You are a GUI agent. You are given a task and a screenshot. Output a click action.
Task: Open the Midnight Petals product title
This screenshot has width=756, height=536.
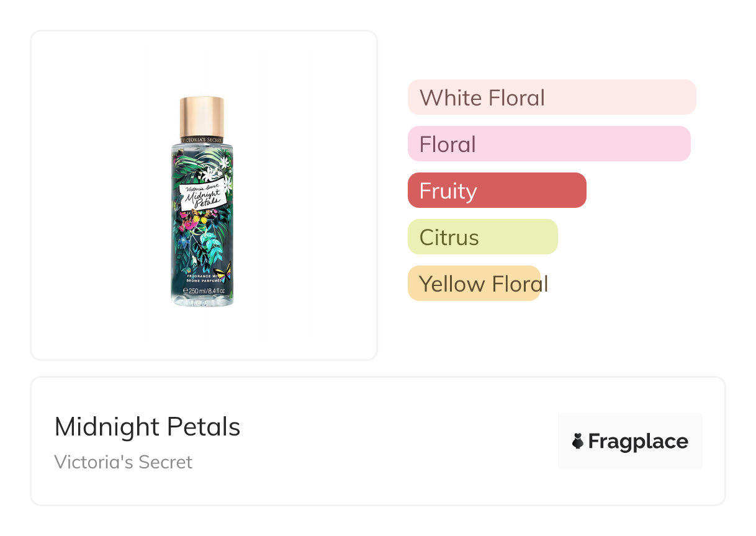pos(147,427)
